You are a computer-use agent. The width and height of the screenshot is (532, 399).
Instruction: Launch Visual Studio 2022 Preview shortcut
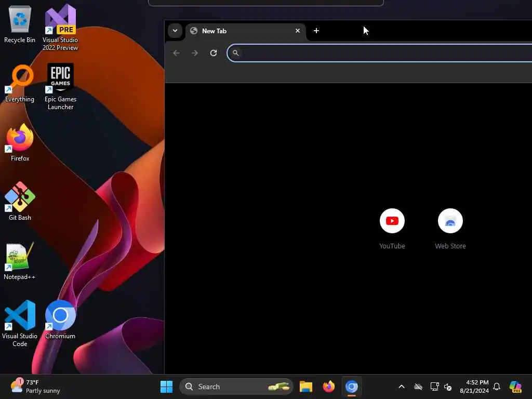[60, 27]
